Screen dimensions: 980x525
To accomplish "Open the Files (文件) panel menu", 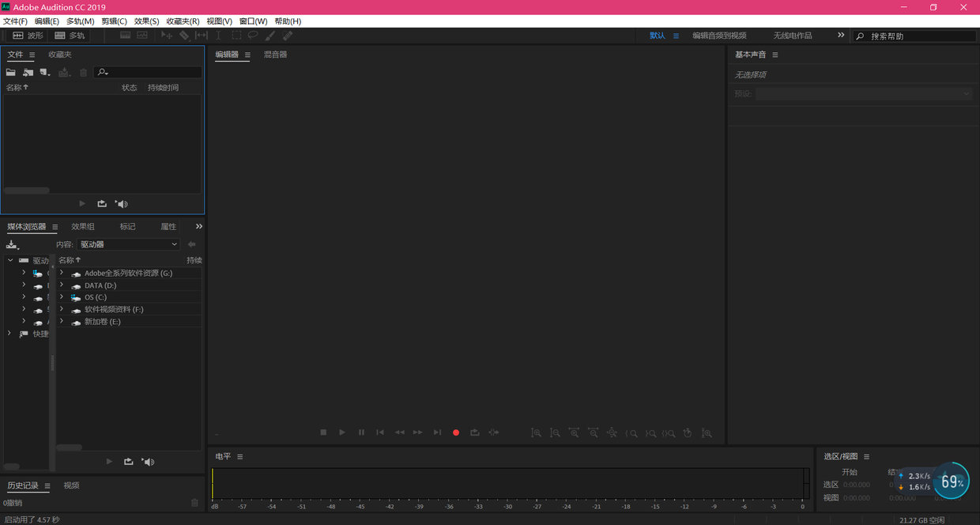I will click(32, 55).
